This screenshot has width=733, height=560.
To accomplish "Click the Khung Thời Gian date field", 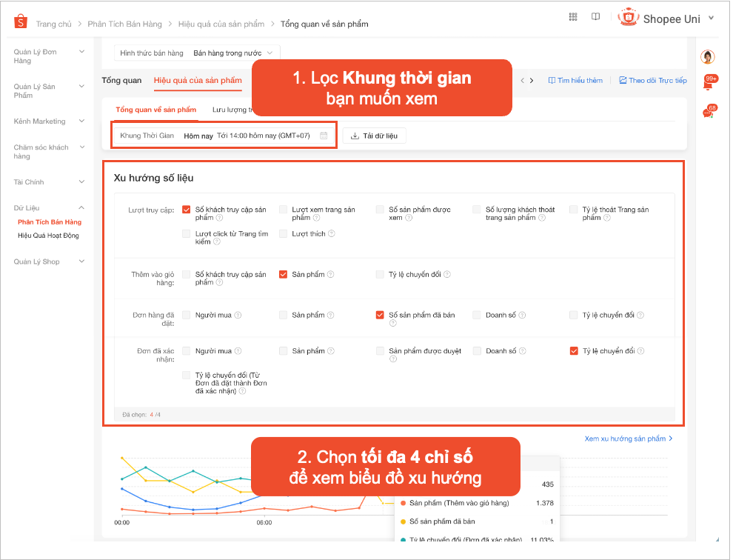I will click(224, 136).
